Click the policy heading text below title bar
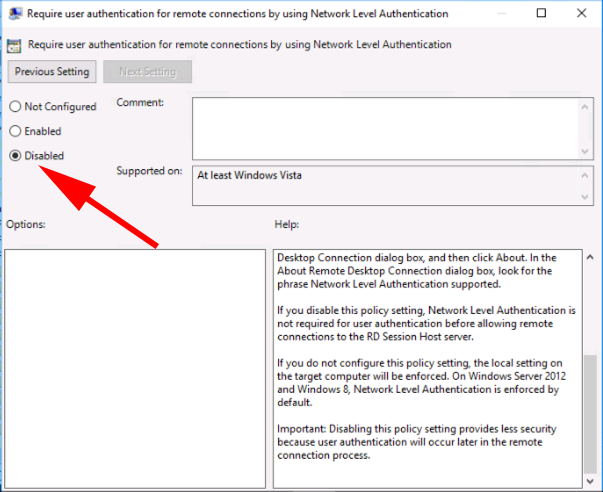This screenshot has width=603, height=492. [x=240, y=45]
